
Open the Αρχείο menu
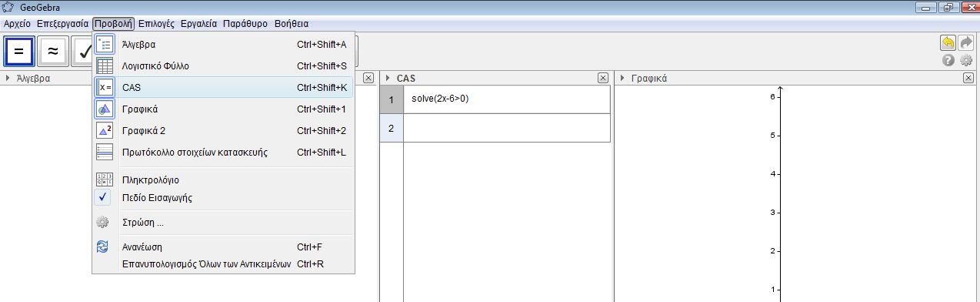click(18, 24)
